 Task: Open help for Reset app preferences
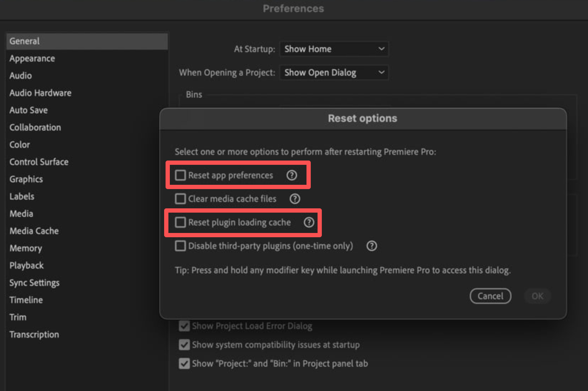[x=292, y=175]
